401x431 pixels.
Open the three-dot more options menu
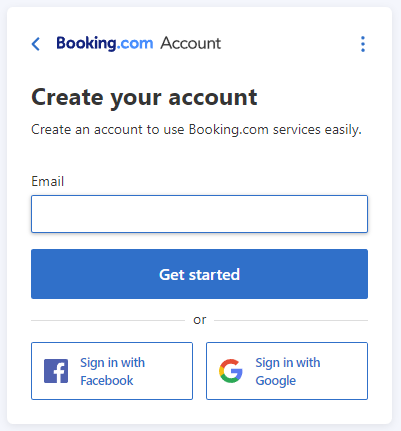click(363, 44)
